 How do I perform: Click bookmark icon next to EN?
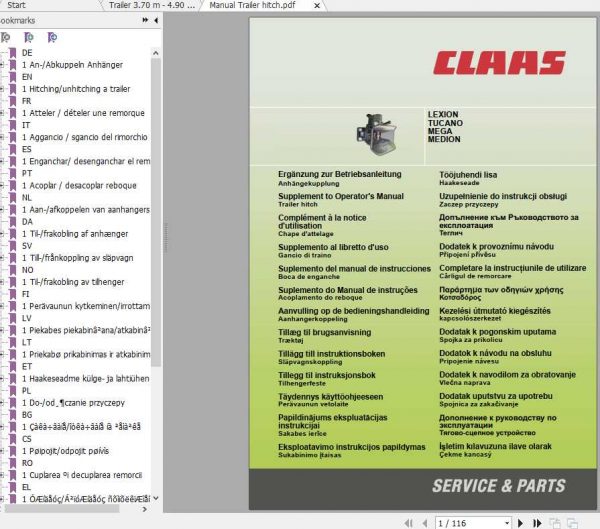point(13,77)
